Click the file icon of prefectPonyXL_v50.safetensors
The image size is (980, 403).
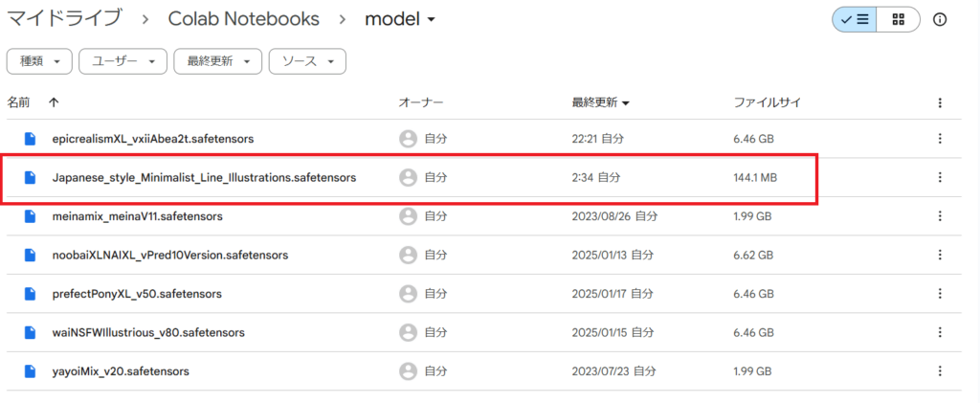point(30,294)
